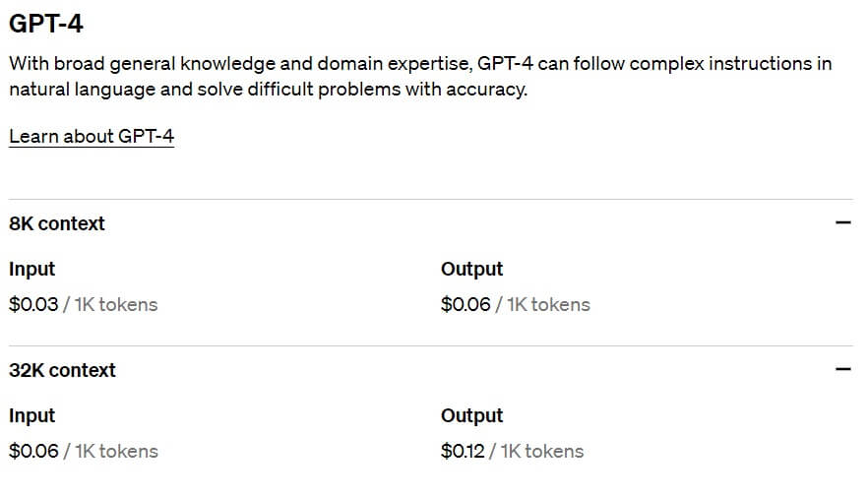Image resolution: width=868 pixels, height=498 pixels.
Task: Open the Learn about GPT-4 link
Action: coord(92,137)
